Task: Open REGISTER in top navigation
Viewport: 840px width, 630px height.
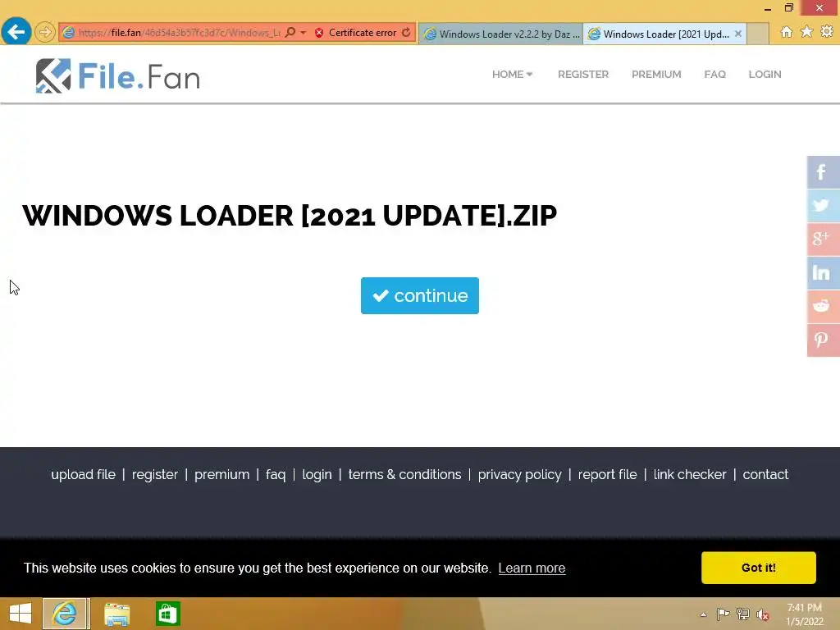Action: [x=583, y=75]
